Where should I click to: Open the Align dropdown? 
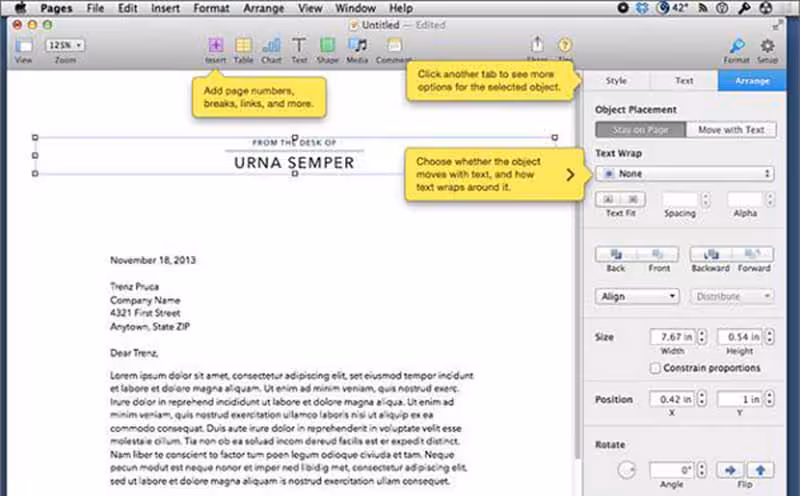coord(637,296)
